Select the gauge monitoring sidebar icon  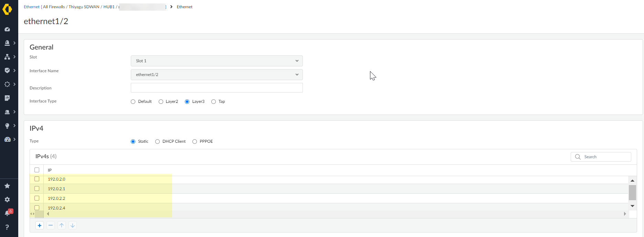[7, 139]
